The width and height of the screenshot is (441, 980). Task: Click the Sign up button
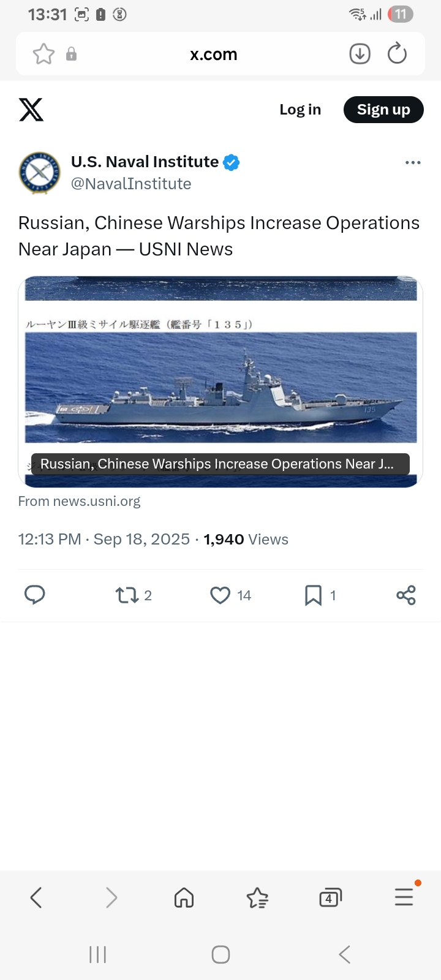(383, 110)
